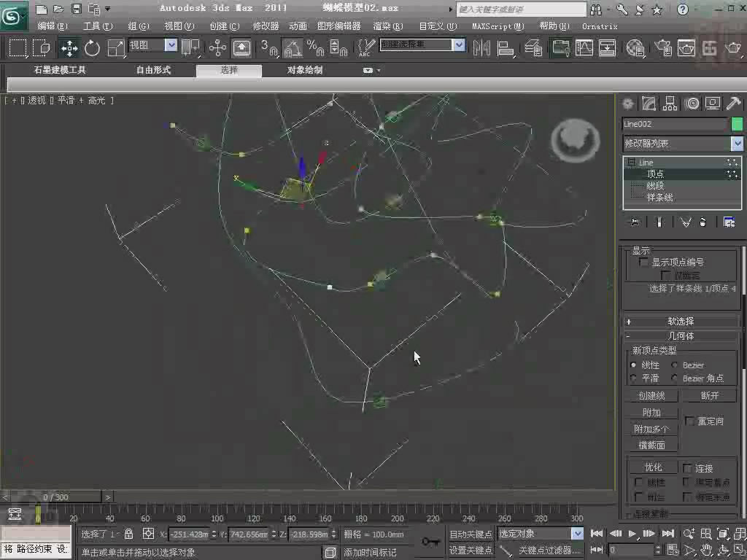
Task: Open the Ornatrix menu
Action: (x=600, y=26)
